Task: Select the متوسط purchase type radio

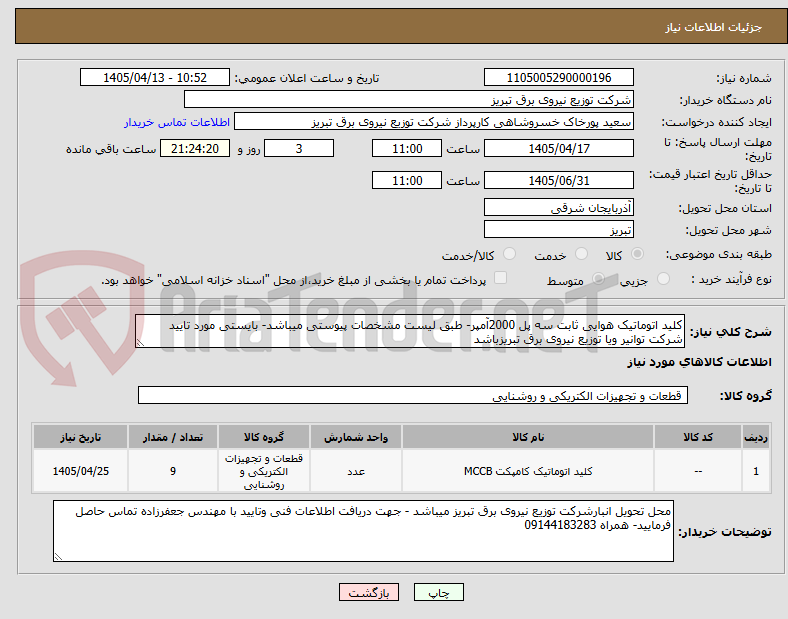Action: (x=598, y=278)
